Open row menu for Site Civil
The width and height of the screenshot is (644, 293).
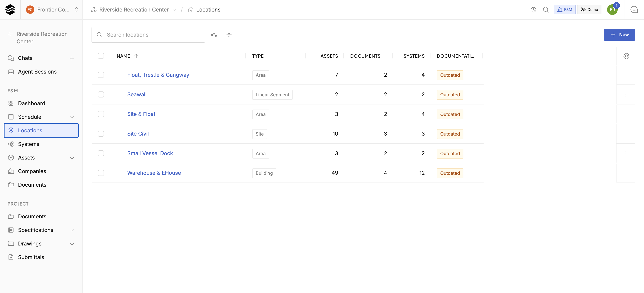click(626, 134)
